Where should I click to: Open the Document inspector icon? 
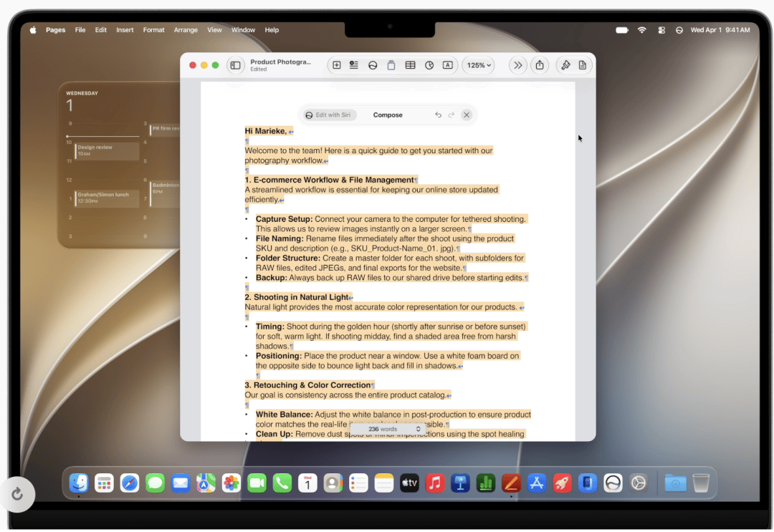(583, 65)
